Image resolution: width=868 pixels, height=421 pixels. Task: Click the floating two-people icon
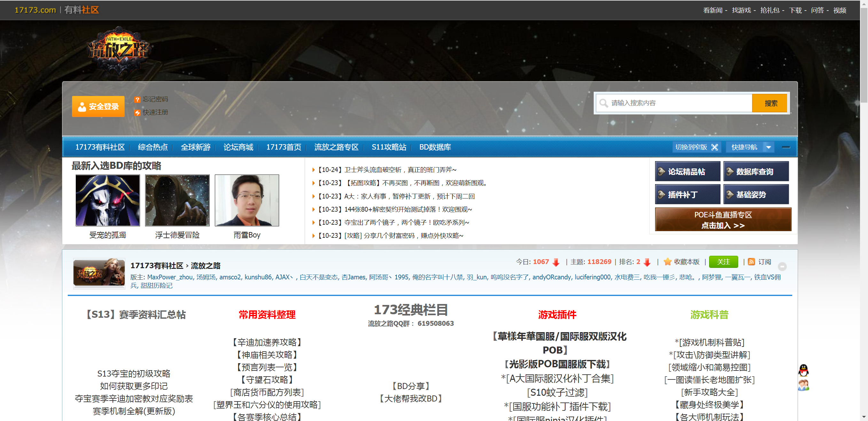tap(803, 385)
